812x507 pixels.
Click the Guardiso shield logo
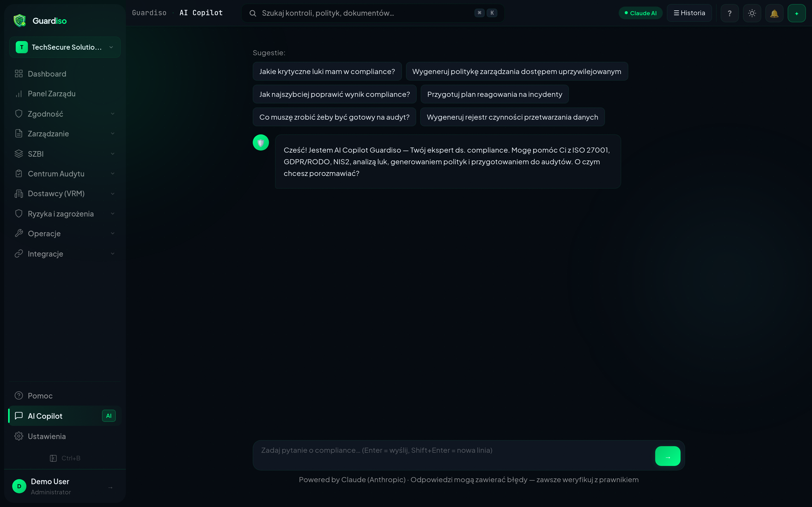pyautogui.click(x=20, y=21)
